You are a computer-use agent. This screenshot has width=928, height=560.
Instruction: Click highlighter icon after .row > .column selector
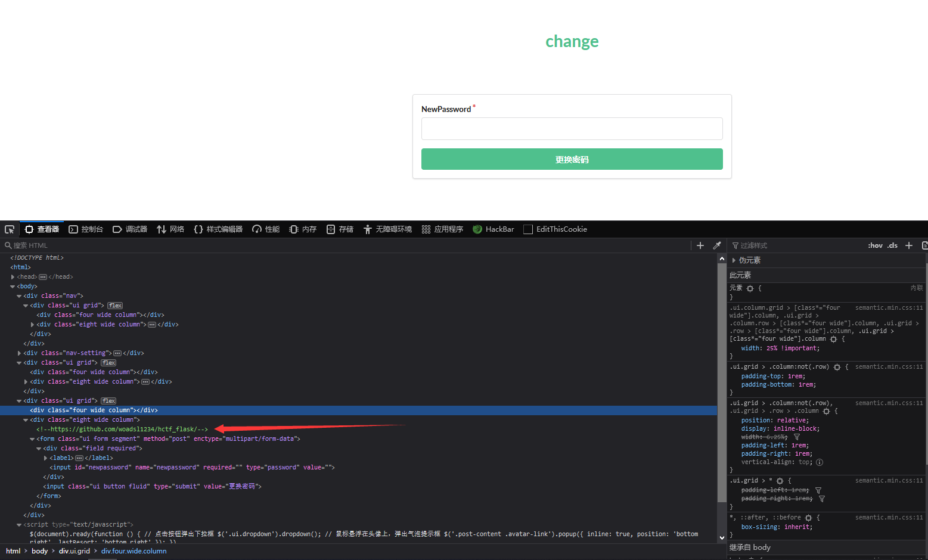point(827,411)
